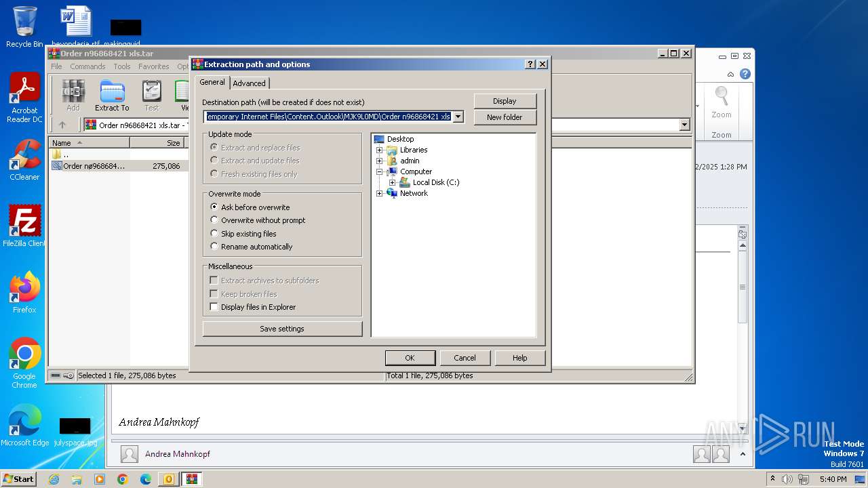This screenshot has height=488, width=868.
Task: Show hidden system tray icons
Action: (772, 479)
